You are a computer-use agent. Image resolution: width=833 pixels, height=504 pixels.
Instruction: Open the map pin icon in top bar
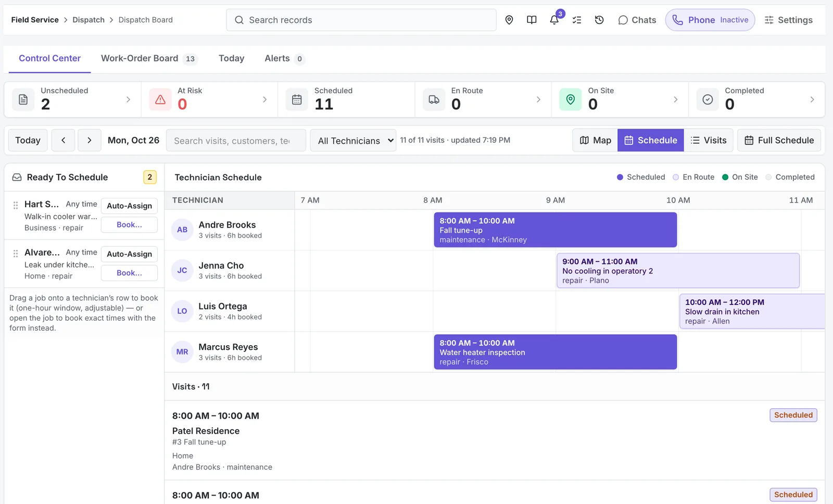(x=509, y=20)
